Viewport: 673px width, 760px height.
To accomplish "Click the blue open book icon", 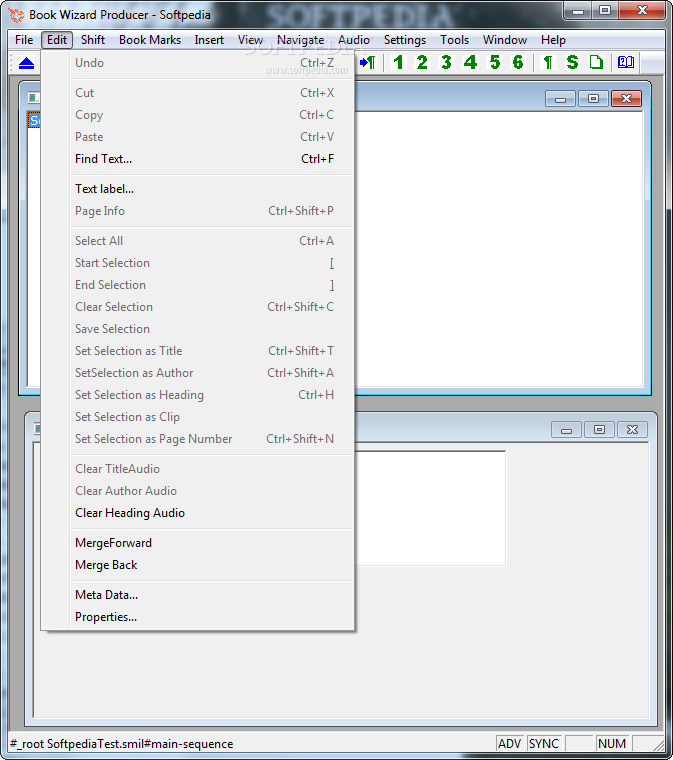I will (x=626, y=63).
